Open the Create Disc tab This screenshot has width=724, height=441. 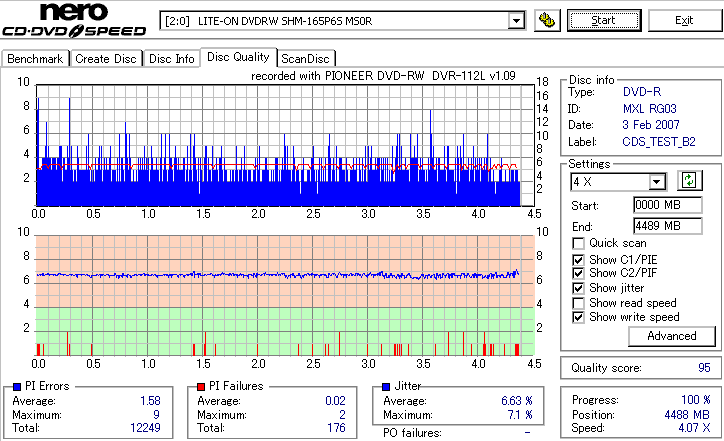[106, 59]
